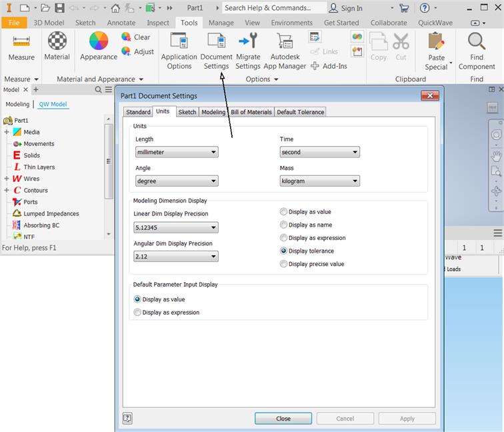Image resolution: width=504 pixels, height=432 pixels.
Task: Open the Measure tool
Action: [x=21, y=47]
